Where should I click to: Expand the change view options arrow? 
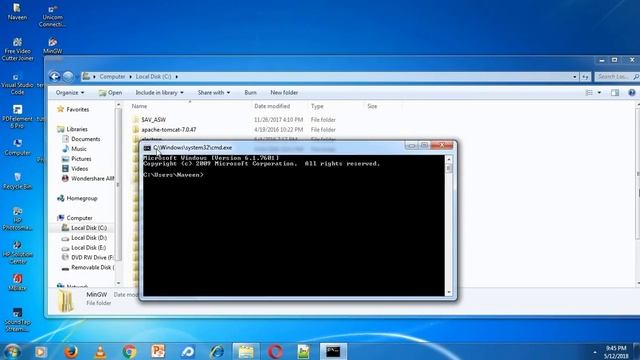599,93
